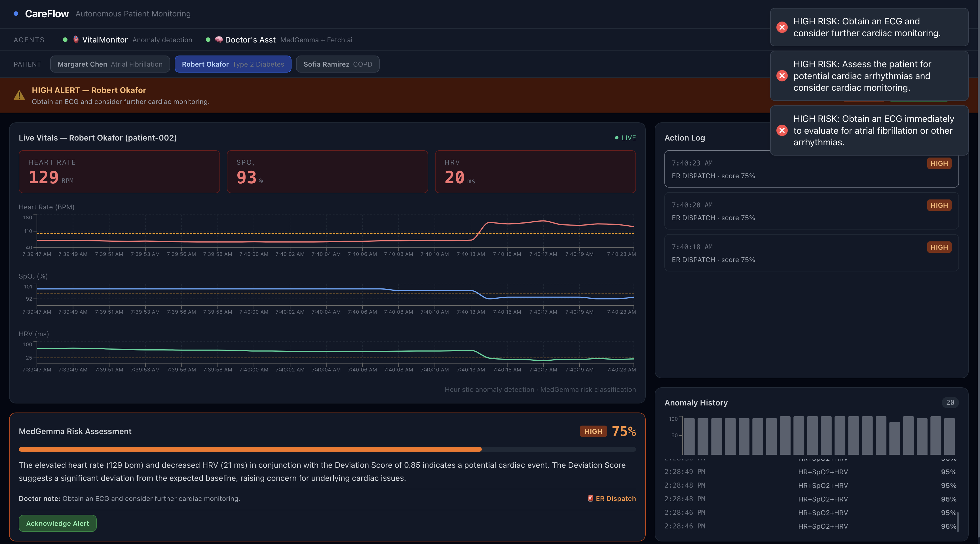Click the VitalMonitor heart agent icon
Viewport: 980px width, 544px height.
click(x=76, y=39)
